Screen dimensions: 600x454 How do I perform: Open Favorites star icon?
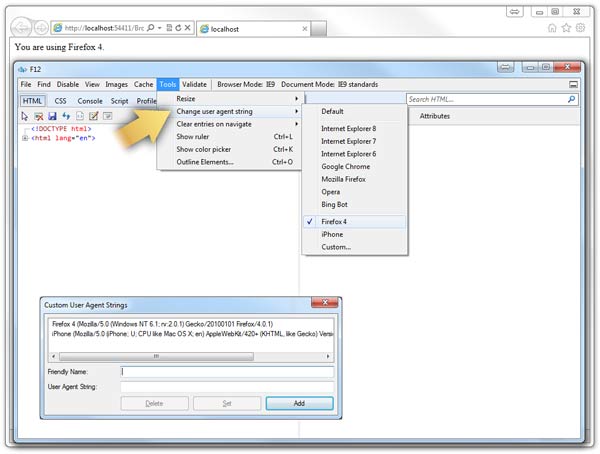[x=566, y=28]
